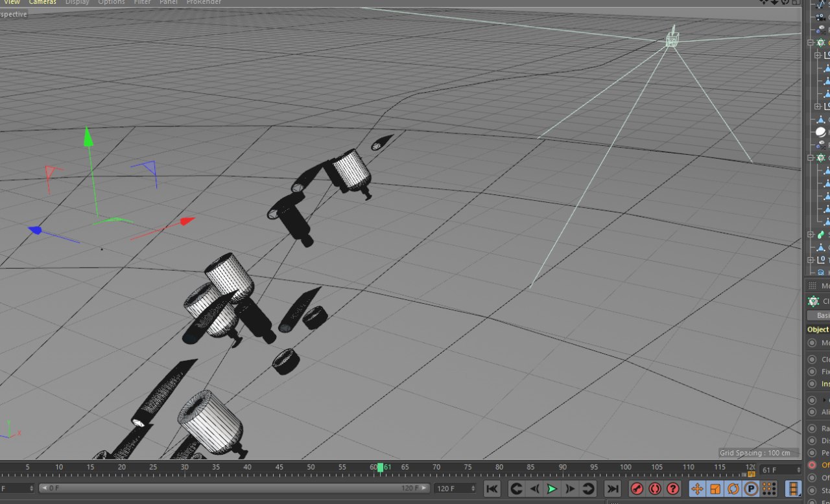Click the cloner icon in the attributes header
Image resolution: width=830 pixels, height=504 pixels.
coord(813,301)
